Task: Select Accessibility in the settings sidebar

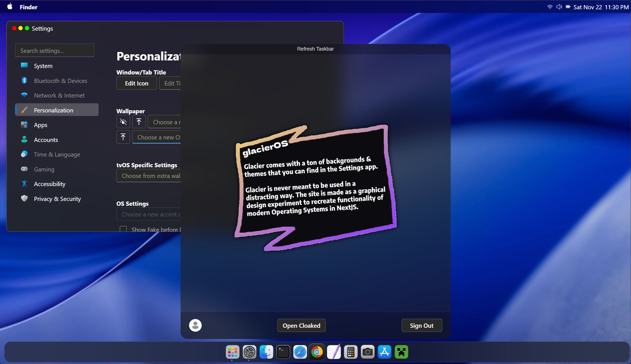Action: [50, 184]
